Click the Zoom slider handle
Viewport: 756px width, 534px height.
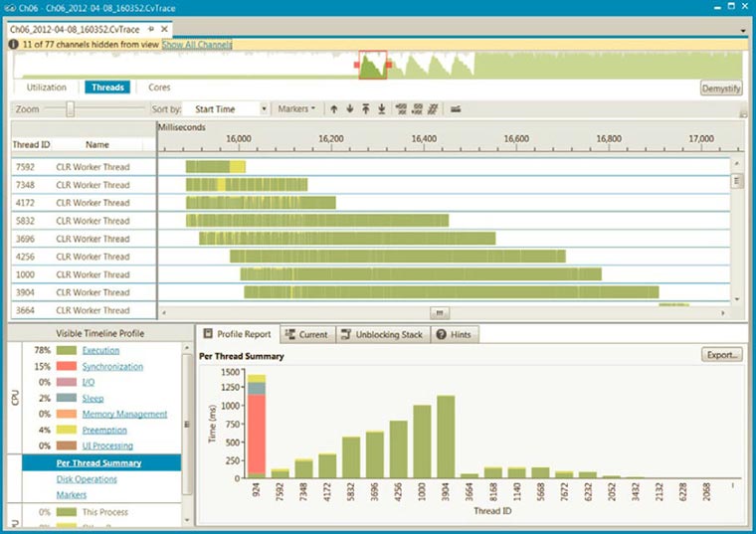click(x=70, y=108)
